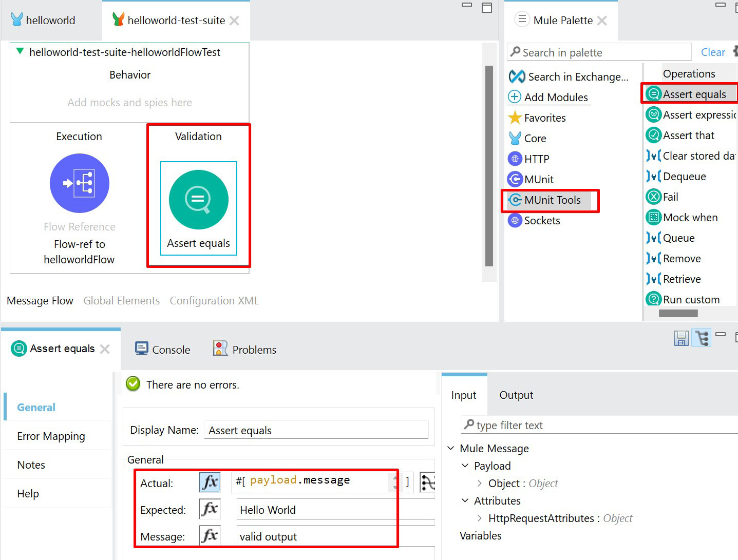This screenshot has width=738, height=560.
Task: Toggle the tree view icon in properties toolbar
Action: (x=702, y=338)
